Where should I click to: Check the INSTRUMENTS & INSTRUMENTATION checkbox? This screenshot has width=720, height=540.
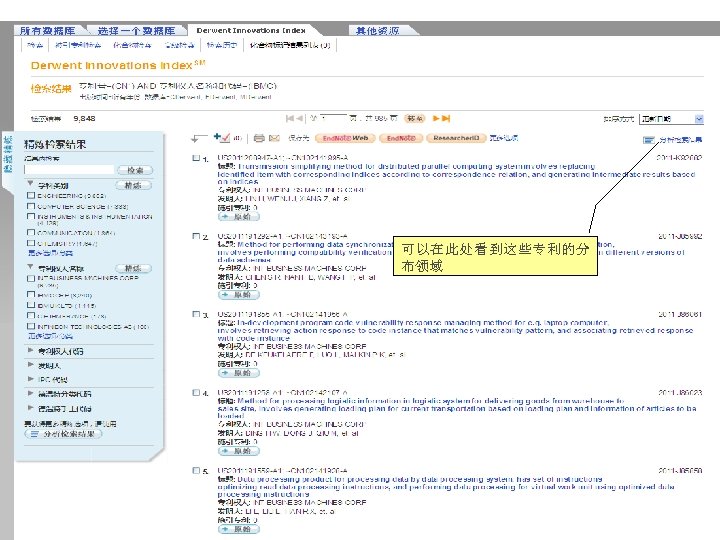coord(31,216)
